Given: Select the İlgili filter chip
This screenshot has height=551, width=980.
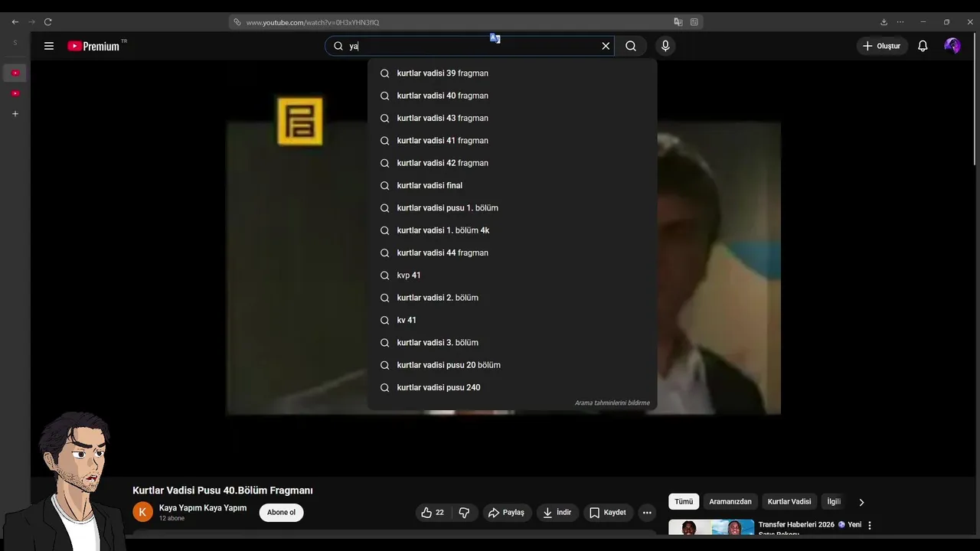Looking at the screenshot, I should 834,502.
